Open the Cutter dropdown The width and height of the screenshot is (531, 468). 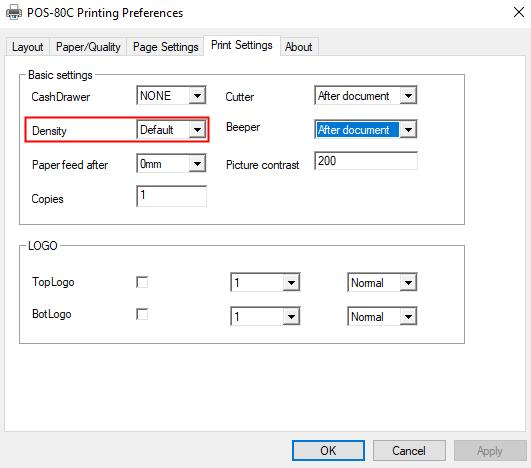click(x=366, y=95)
